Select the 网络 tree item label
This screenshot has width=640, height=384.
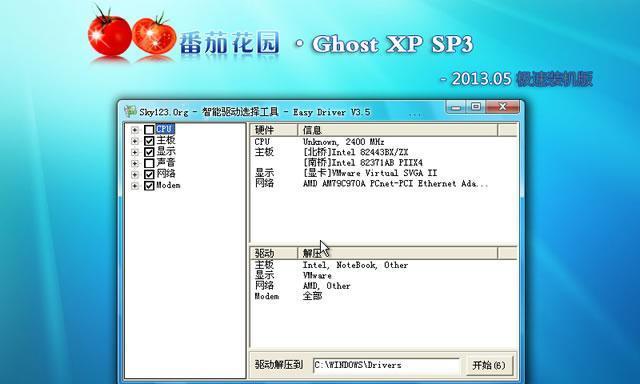166,174
